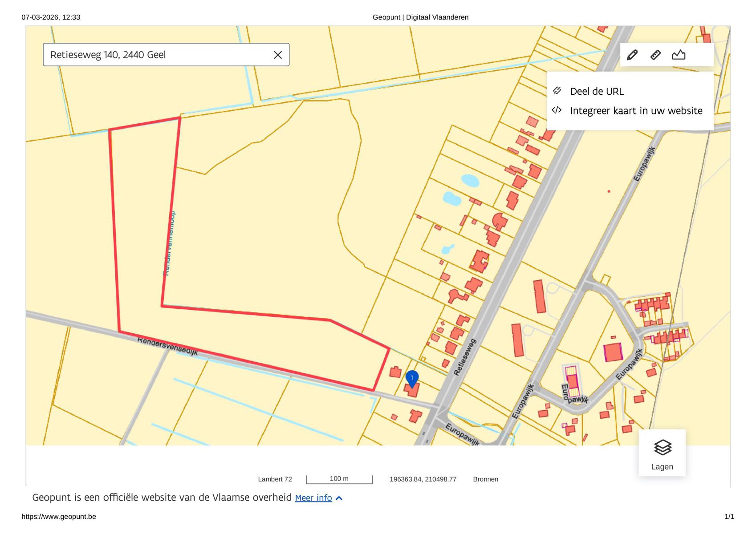Click the blue location marker pin
The height and width of the screenshot is (534, 756).
click(x=412, y=378)
